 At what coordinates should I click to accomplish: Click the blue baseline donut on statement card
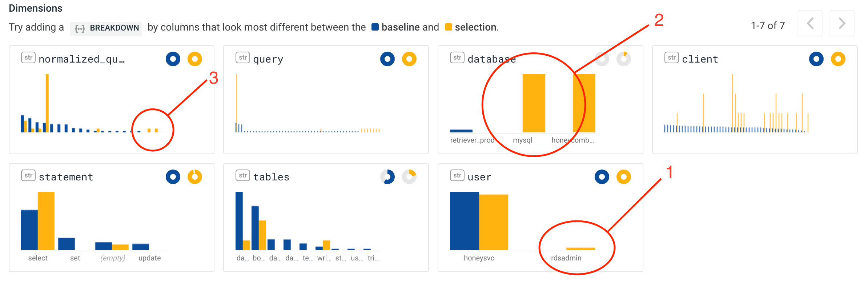(x=173, y=177)
